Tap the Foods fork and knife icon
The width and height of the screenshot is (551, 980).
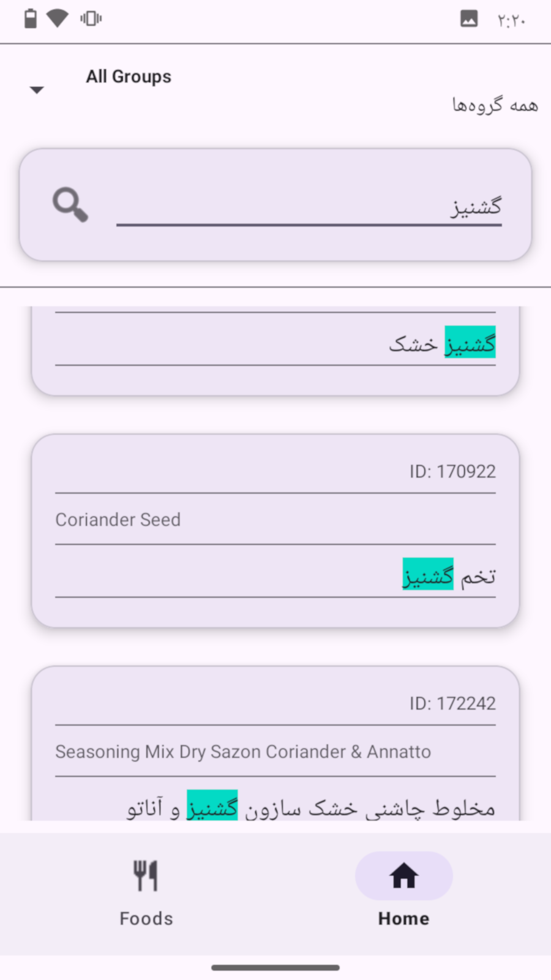pos(146,876)
